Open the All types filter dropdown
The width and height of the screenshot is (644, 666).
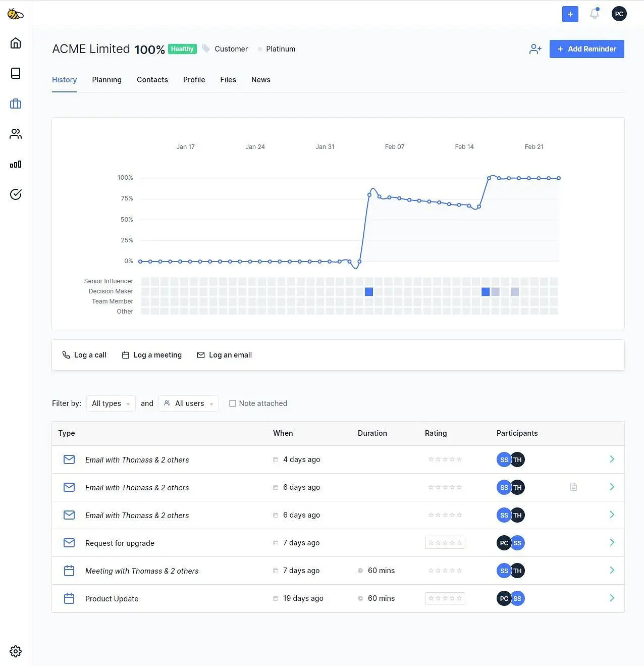111,403
